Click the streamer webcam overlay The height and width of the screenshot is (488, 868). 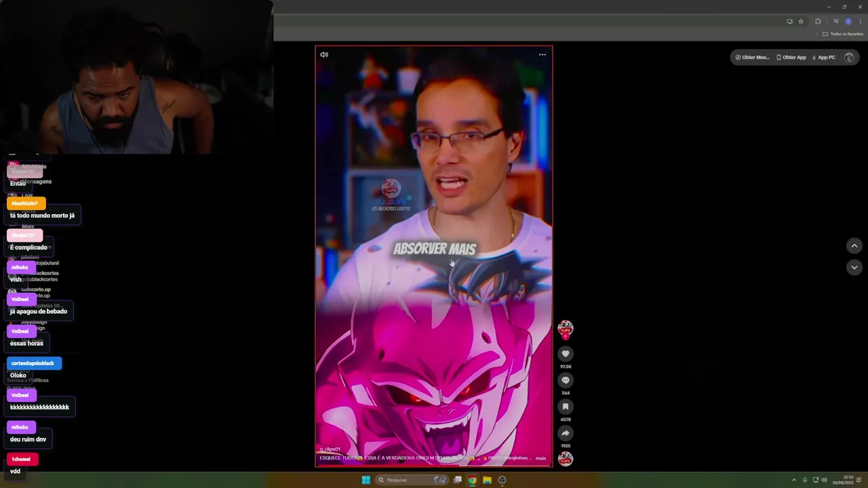136,77
